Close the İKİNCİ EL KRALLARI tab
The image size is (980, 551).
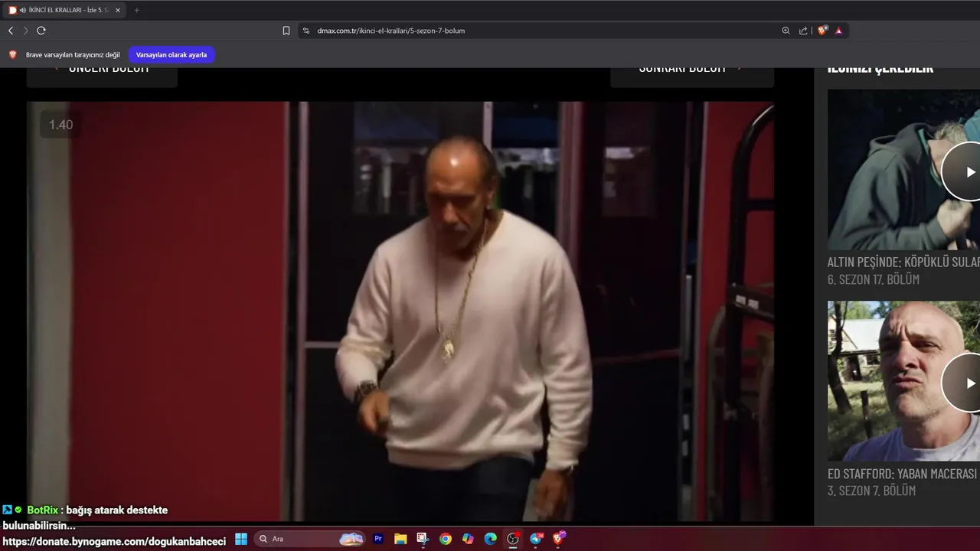click(118, 10)
